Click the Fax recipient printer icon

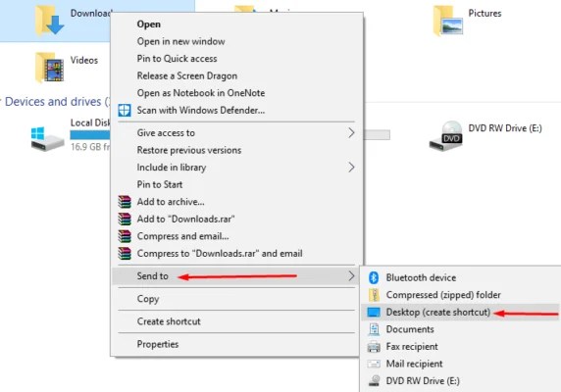(374, 346)
